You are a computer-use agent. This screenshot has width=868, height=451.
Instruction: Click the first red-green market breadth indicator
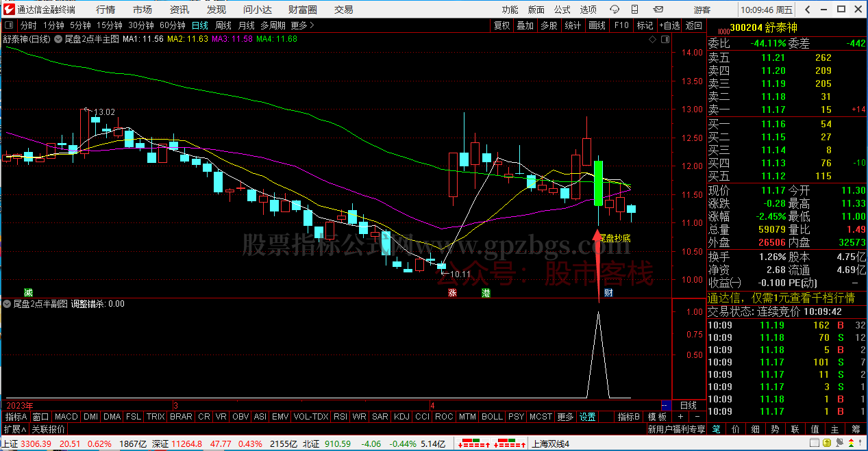474,443
